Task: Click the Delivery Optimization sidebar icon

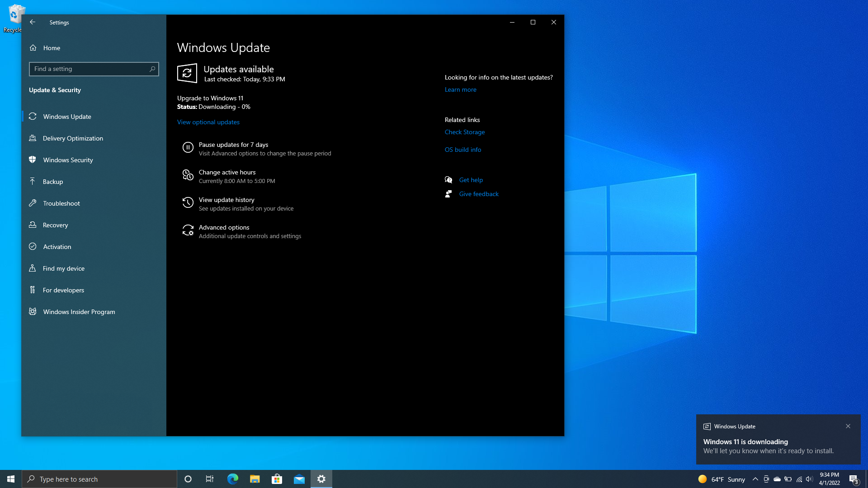Action: coord(33,138)
